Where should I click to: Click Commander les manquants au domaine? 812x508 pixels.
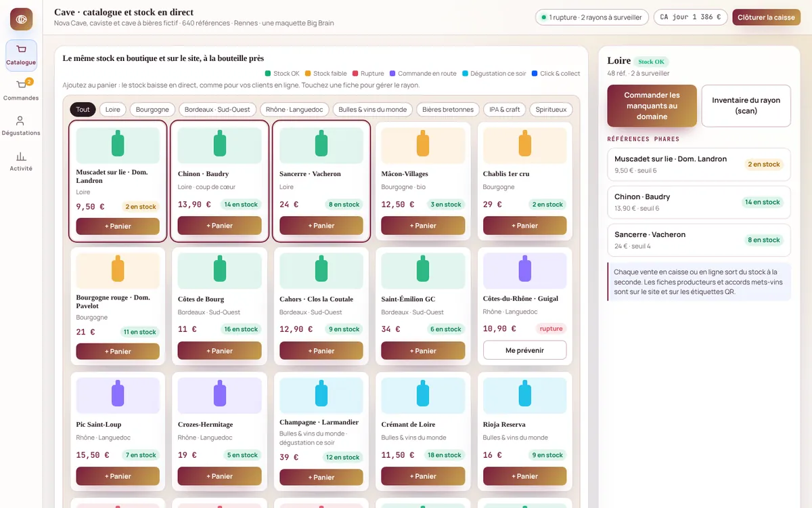click(652, 106)
